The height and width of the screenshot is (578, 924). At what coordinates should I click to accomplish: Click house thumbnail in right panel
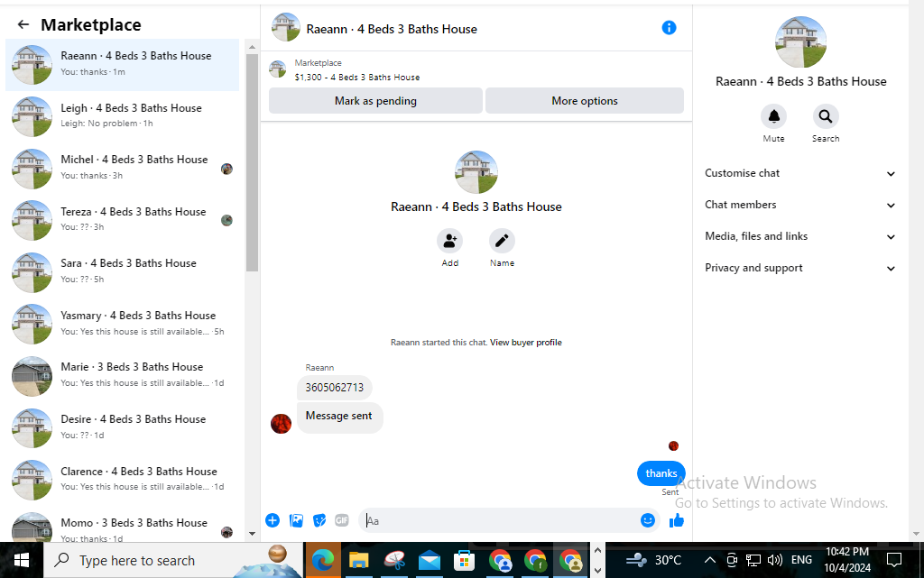click(x=800, y=41)
